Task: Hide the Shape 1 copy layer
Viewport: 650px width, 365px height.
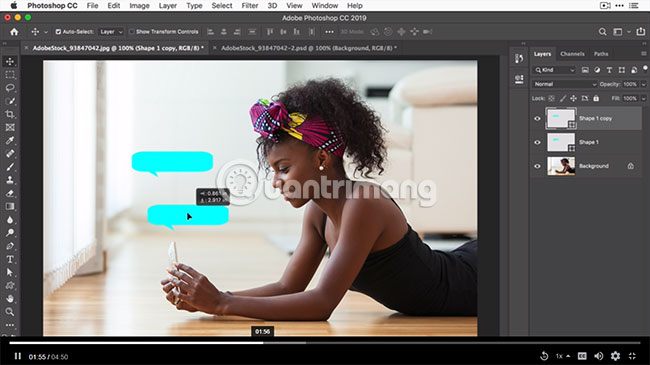Action: point(537,119)
